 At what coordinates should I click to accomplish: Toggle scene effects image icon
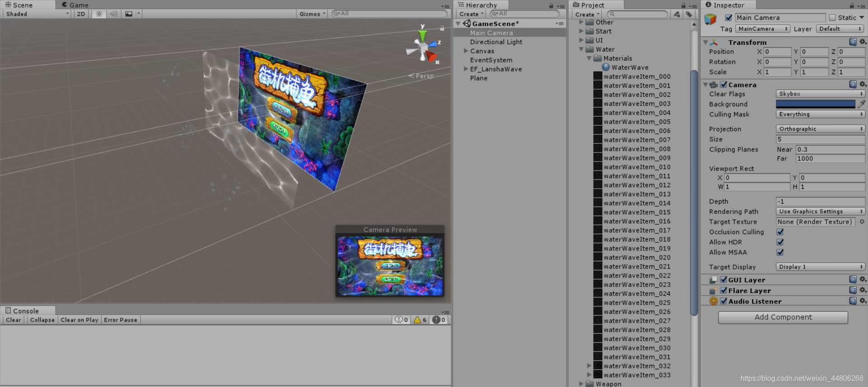(129, 14)
